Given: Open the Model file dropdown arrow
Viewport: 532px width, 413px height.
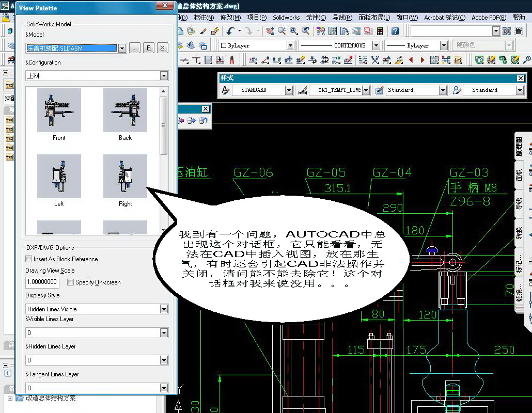Looking at the screenshot, I should point(122,49).
